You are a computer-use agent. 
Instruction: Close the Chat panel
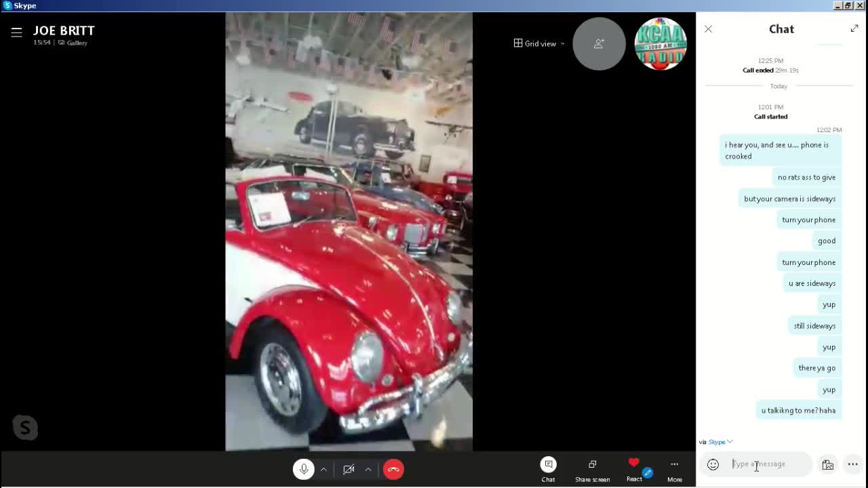(x=708, y=29)
